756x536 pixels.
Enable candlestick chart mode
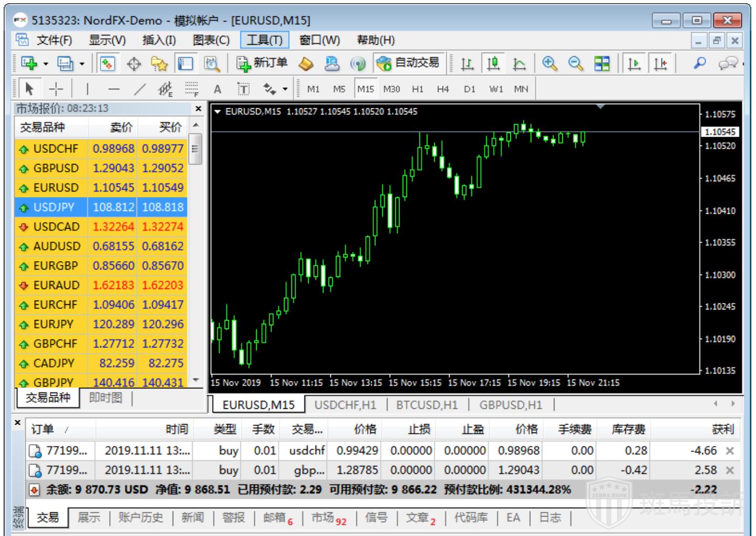[492, 64]
